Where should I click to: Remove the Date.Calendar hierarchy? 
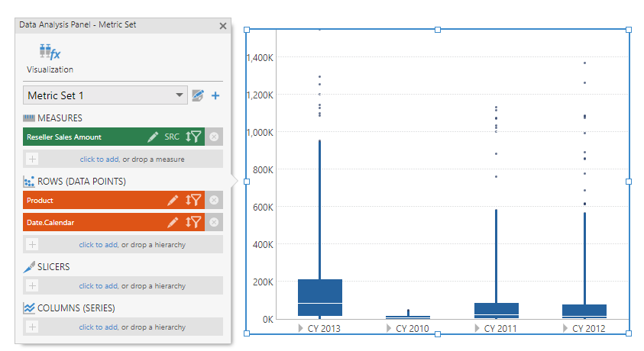tap(214, 222)
